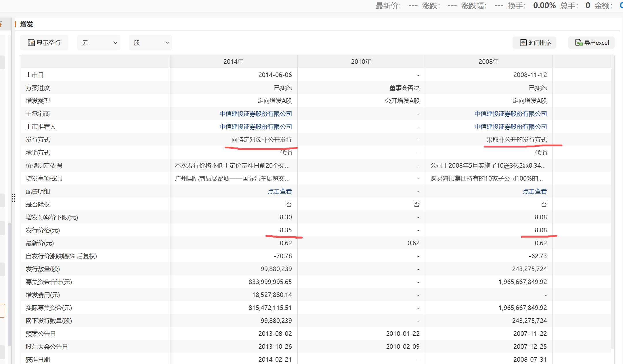Click the truncated 2014 价格制定依据 cell
This screenshot has height=364, width=623.
[232, 166]
